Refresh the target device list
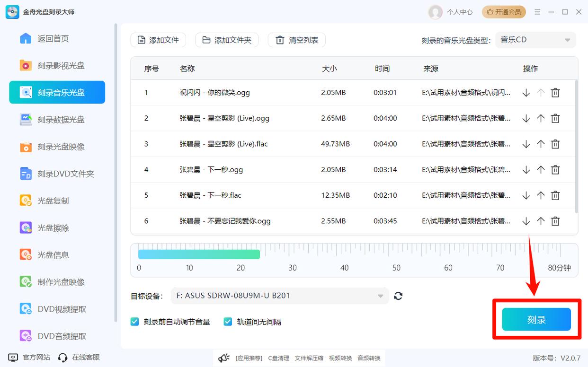 398,296
